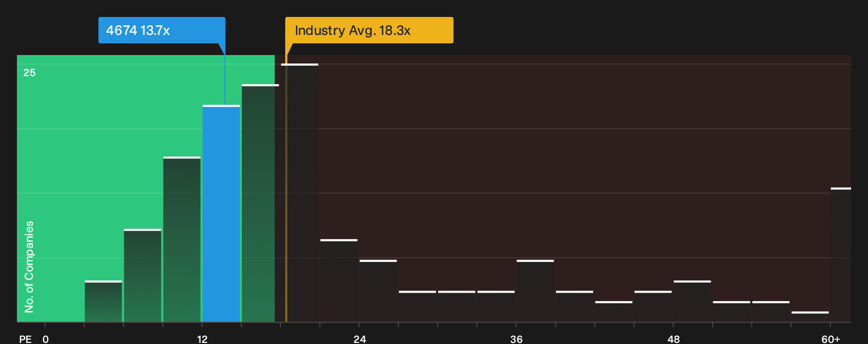The height and width of the screenshot is (344, 868).
Task: Click the yellow industry average vertical line
Action: (x=286, y=188)
